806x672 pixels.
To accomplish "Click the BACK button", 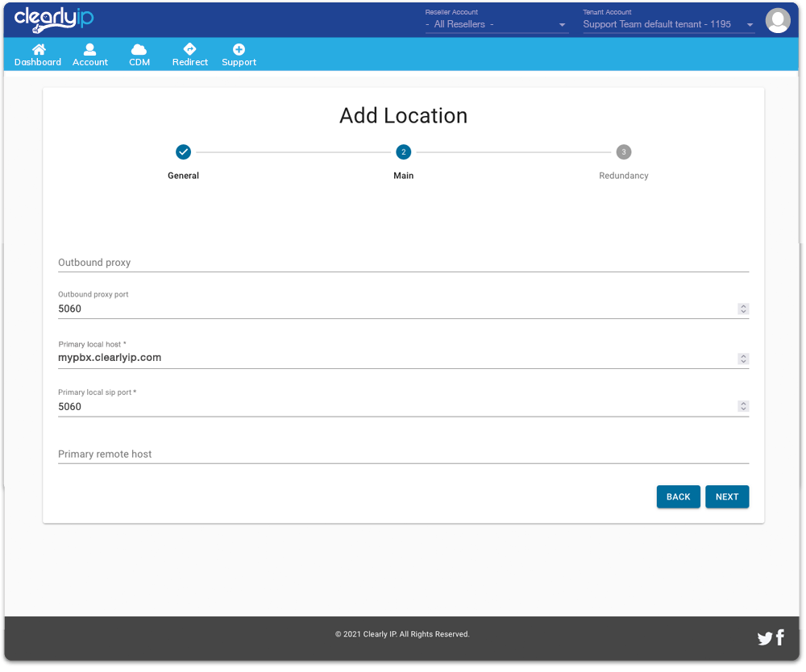I will [678, 497].
